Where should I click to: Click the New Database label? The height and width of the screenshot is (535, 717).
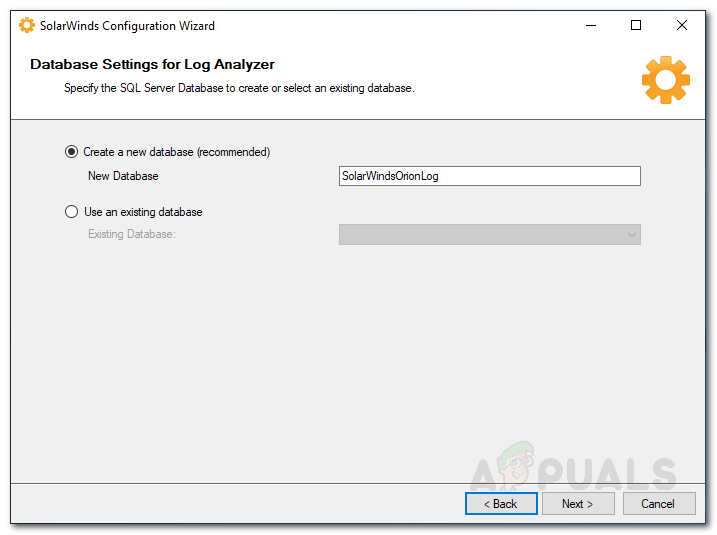pyautogui.click(x=123, y=176)
